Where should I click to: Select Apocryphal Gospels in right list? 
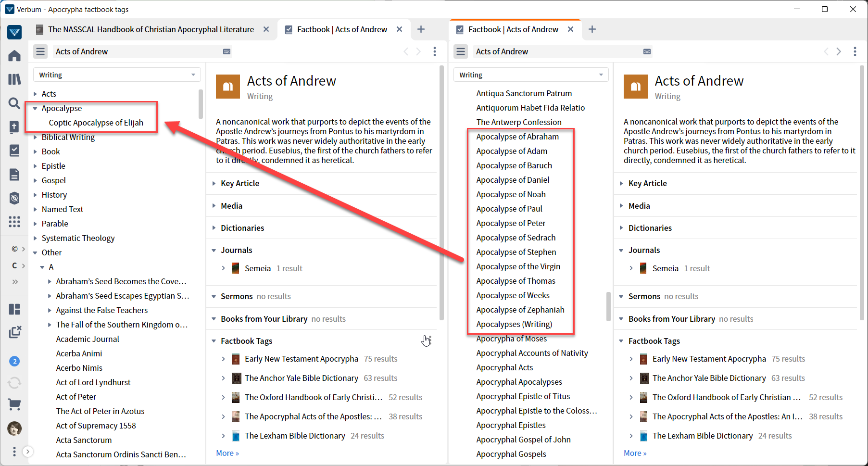click(x=511, y=454)
